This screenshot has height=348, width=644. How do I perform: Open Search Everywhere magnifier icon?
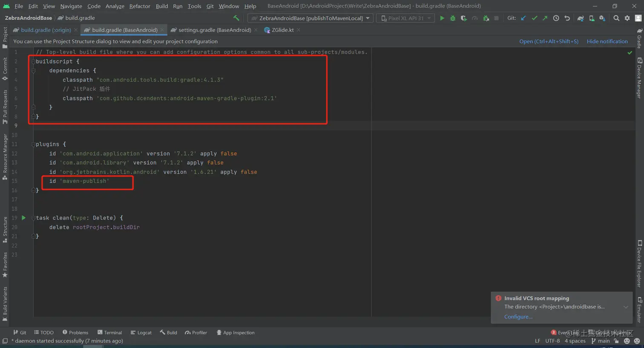pos(616,18)
